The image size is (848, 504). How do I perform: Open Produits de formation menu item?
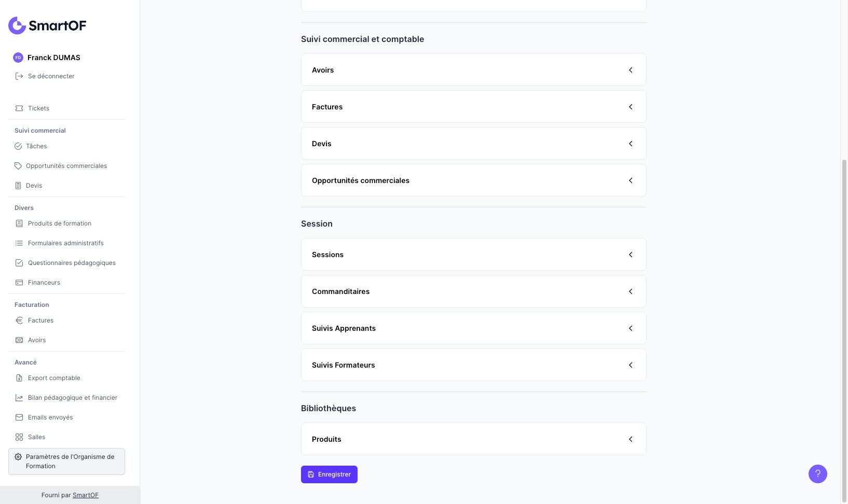pos(60,223)
